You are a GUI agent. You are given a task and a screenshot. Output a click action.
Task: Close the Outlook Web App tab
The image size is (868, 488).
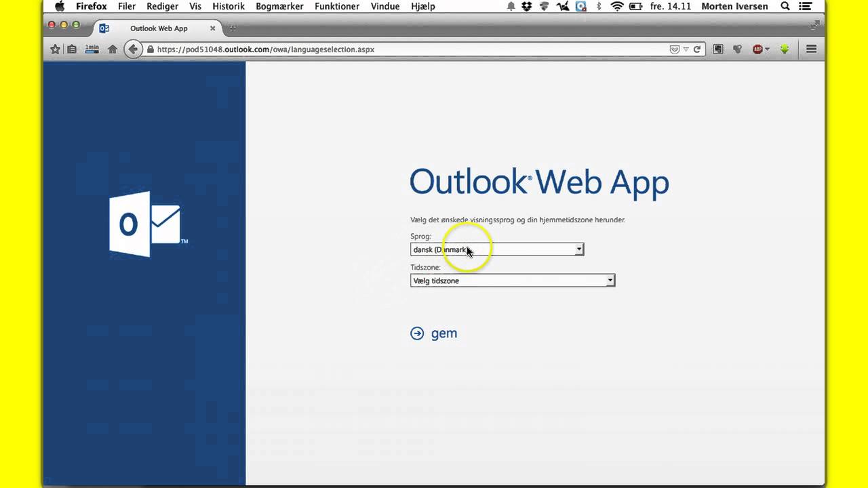(212, 28)
